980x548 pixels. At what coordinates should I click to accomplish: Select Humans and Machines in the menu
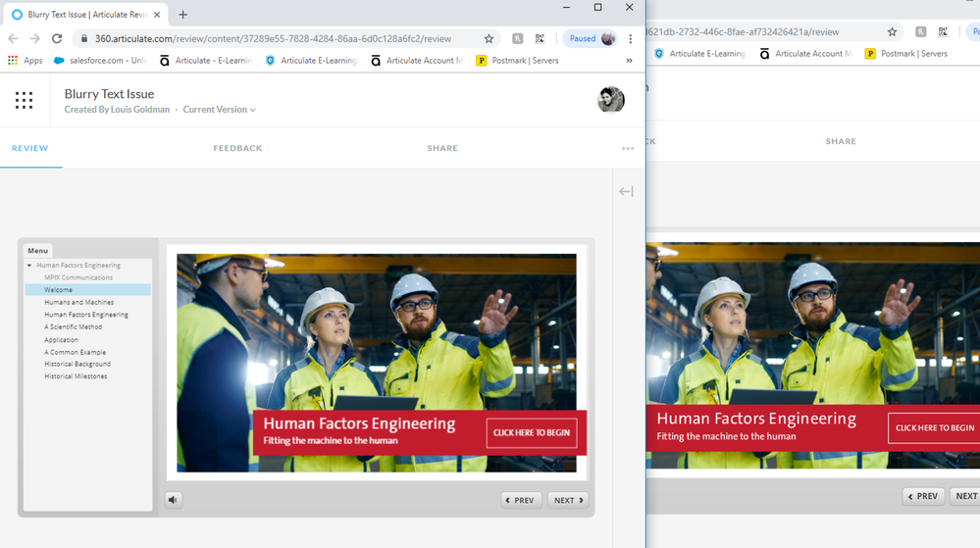click(78, 302)
